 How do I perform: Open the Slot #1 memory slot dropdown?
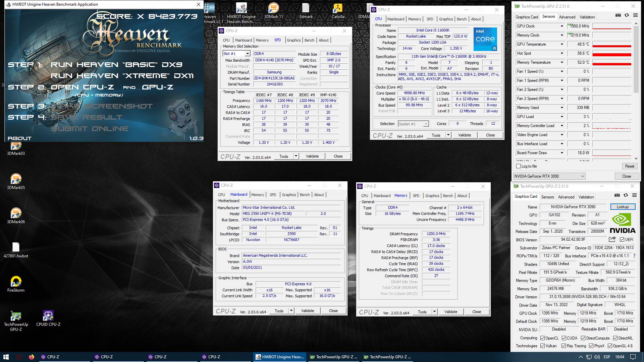[x=236, y=54]
